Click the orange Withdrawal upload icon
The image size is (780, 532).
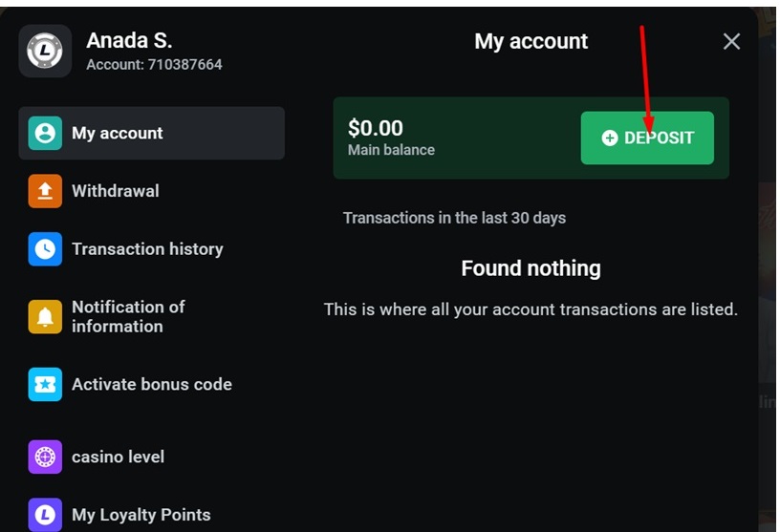(x=45, y=191)
